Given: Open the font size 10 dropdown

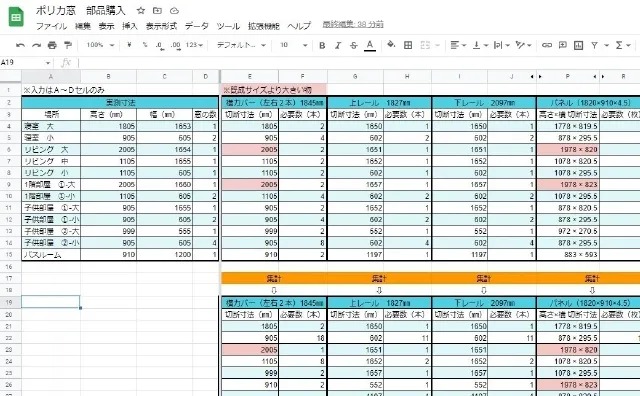Looking at the screenshot, I should coord(293,45).
